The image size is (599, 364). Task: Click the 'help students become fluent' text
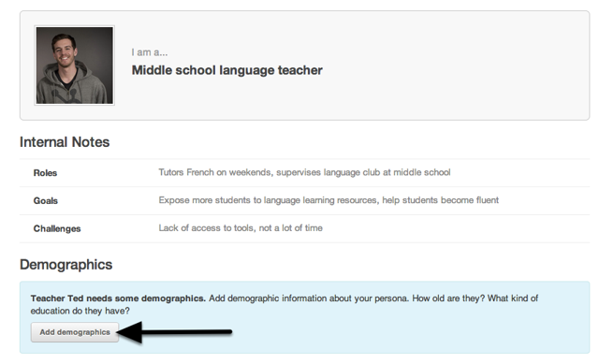[441, 200]
